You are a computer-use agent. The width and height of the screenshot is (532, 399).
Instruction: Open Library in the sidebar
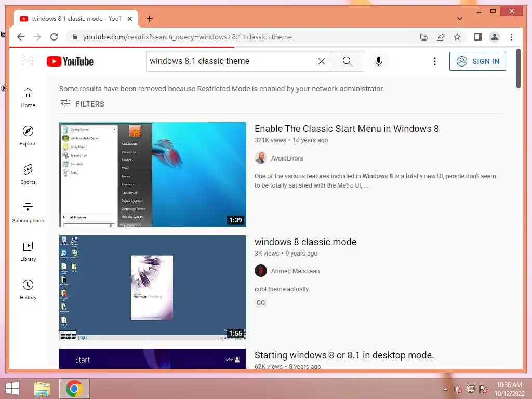(28, 251)
